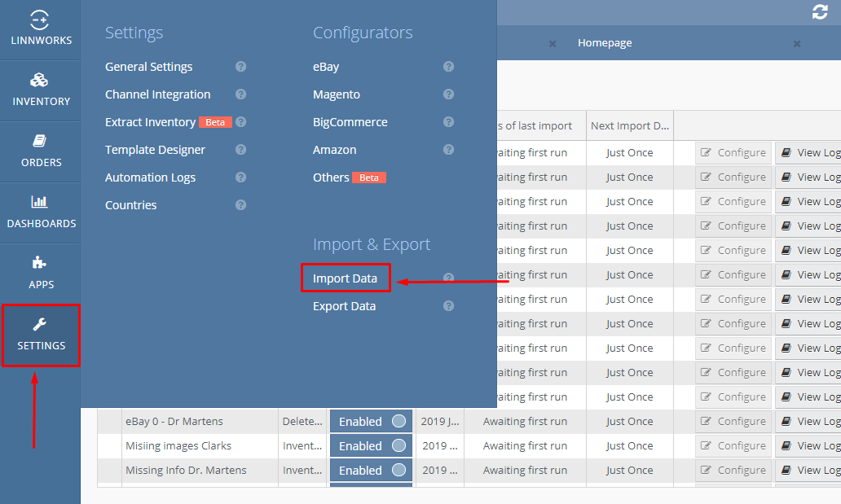
Task: Click Configure for Misiing images Clarks
Action: (x=733, y=445)
